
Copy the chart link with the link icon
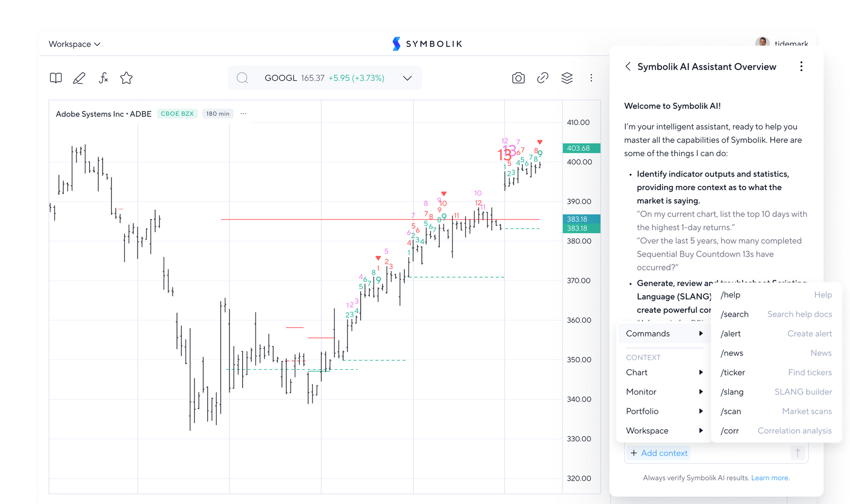(542, 78)
